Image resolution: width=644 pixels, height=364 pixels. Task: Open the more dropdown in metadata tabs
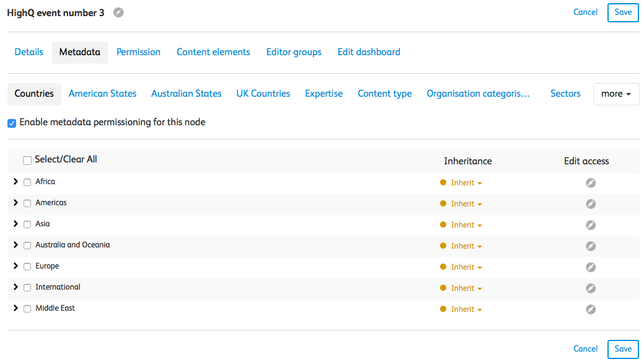point(615,94)
